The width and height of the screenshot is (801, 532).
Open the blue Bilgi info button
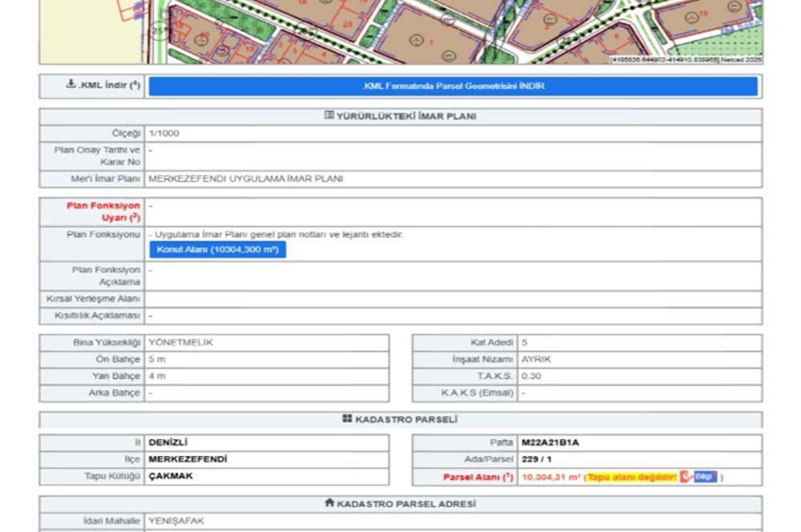[x=705, y=477]
